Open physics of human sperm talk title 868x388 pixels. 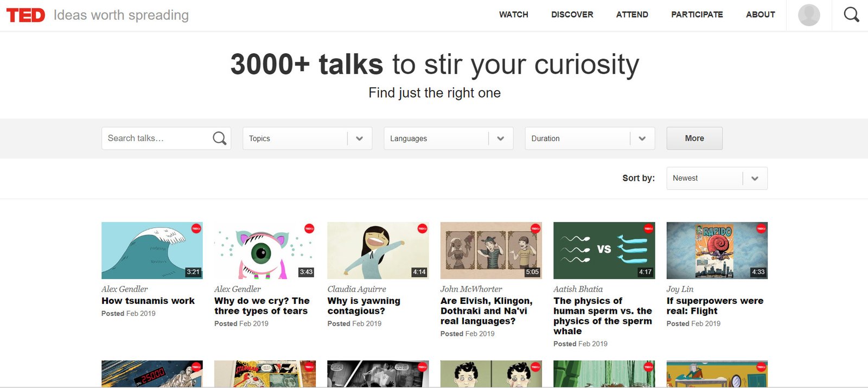pyautogui.click(x=603, y=316)
